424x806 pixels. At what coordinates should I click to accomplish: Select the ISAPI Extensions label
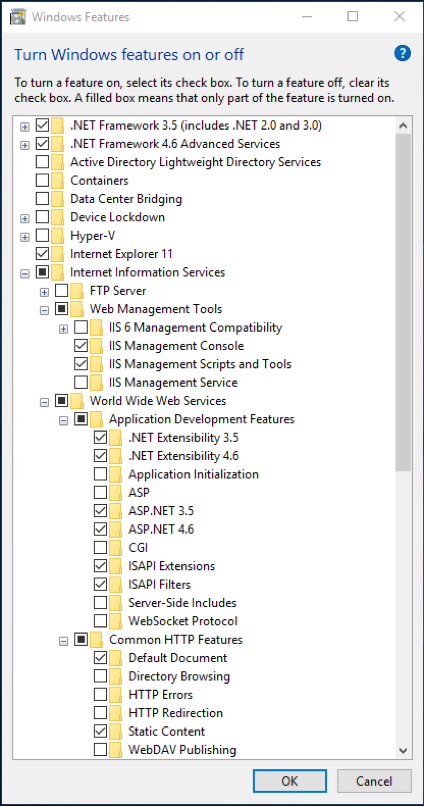coord(172,566)
